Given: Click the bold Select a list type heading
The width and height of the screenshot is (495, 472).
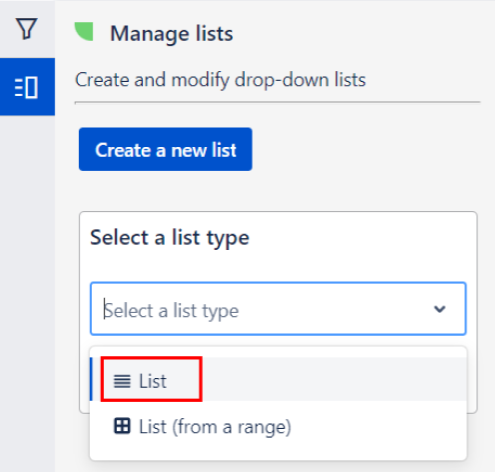Looking at the screenshot, I should tap(170, 238).
